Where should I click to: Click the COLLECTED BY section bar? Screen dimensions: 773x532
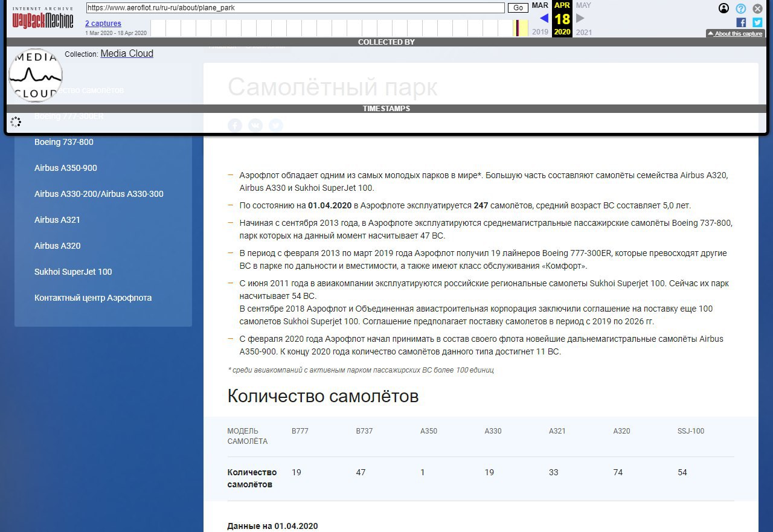point(386,42)
